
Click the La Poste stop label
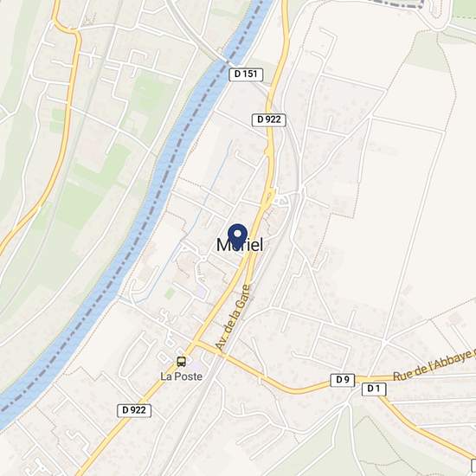coord(181,376)
